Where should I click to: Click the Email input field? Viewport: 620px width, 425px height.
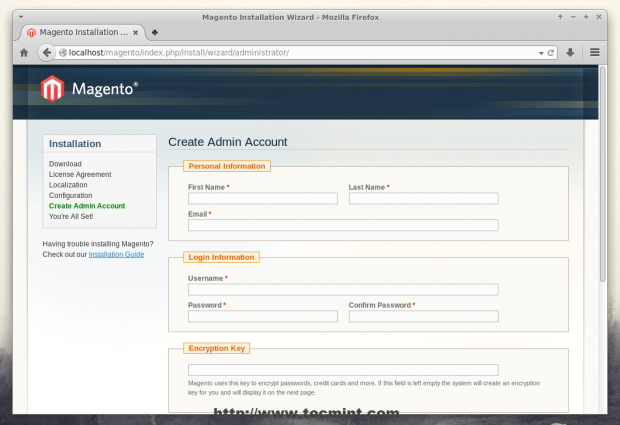[x=343, y=225]
